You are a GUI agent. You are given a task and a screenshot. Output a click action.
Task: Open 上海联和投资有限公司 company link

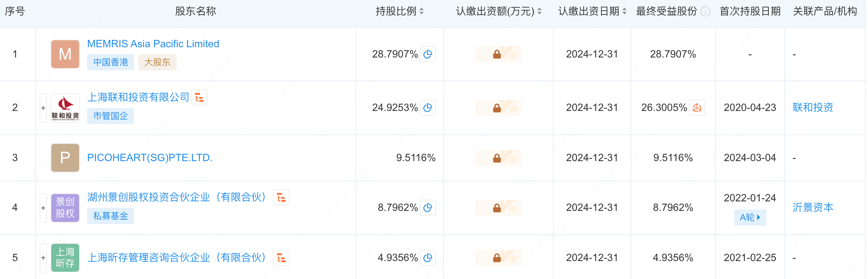[x=138, y=97]
